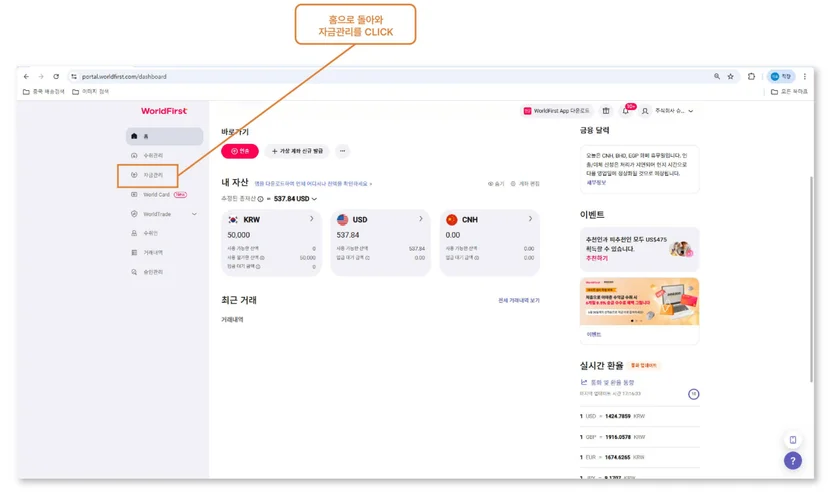Viewport: 828px width, 493px height.
Task: Open the second bookmark folder in bookmarks bar
Action: pos(90,92)
